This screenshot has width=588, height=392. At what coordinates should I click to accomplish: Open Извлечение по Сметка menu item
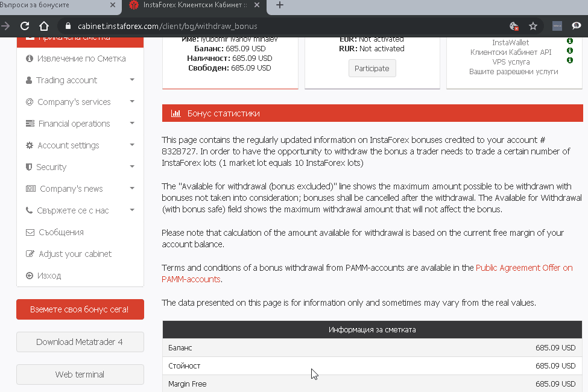pyautogui.click(x=80, y=58)
